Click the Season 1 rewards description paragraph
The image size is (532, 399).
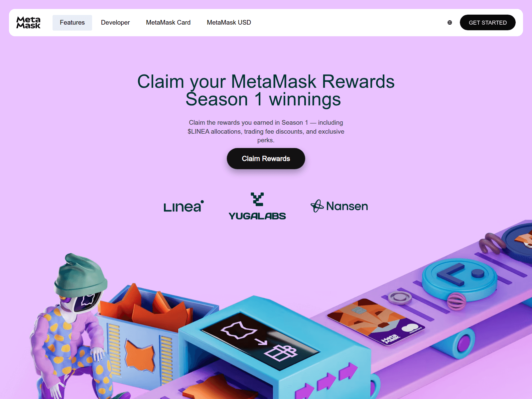pos(266,131)
